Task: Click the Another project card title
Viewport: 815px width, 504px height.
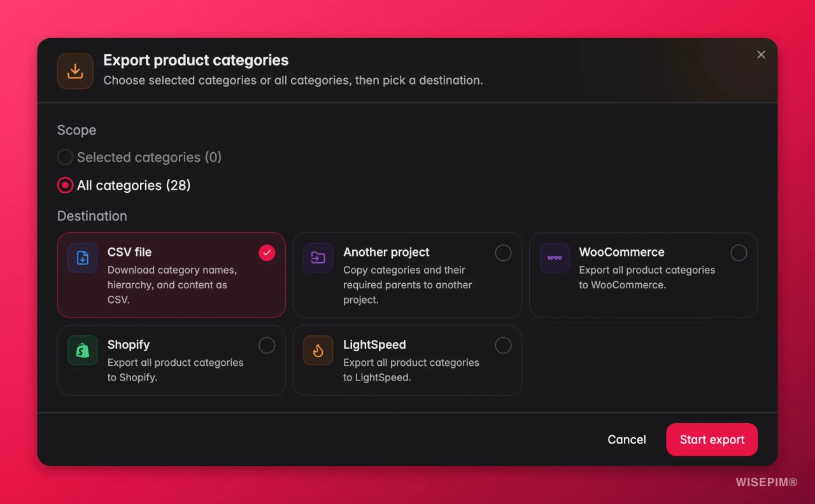Action: (x=386, y=252)
